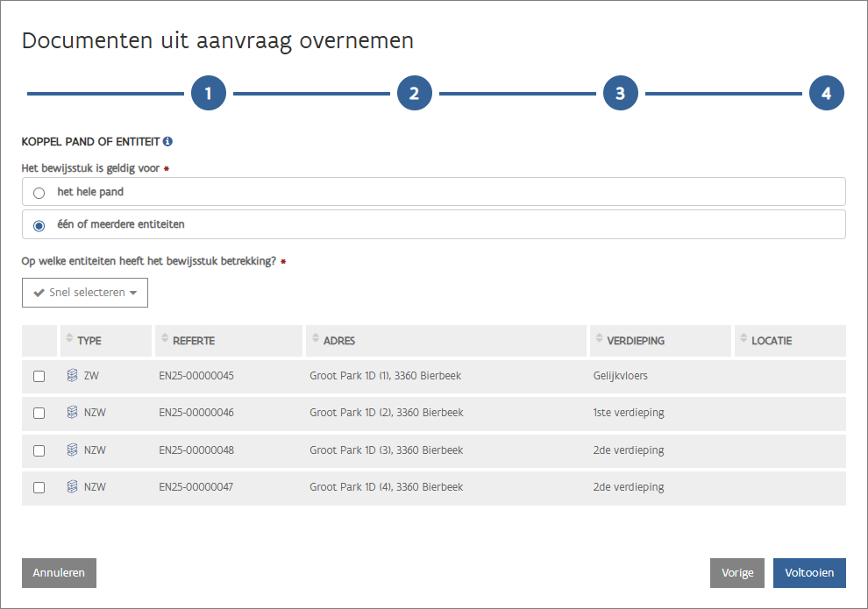Check the box for Groot Park 1D (1)
The height and width of the screenshot is (609, 868).
pyautogui.click(x=39, y=376)
